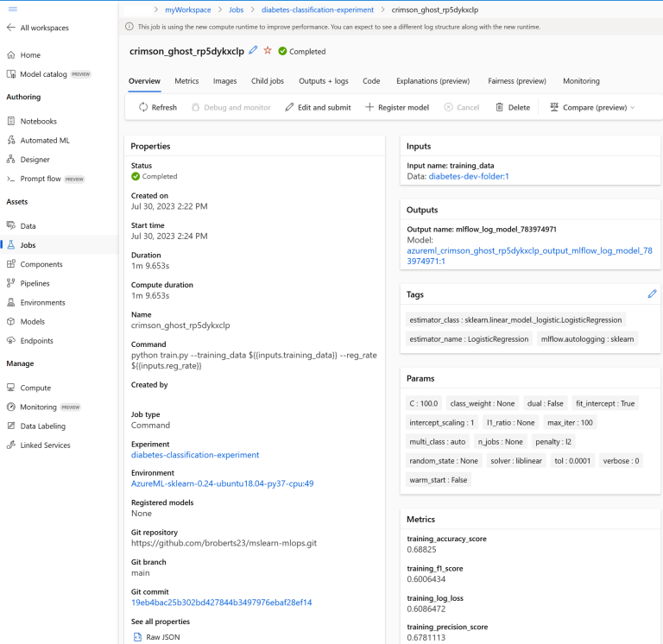
Task: Go to myWorkspace breadcrumb
Action: tap(187, 9)
